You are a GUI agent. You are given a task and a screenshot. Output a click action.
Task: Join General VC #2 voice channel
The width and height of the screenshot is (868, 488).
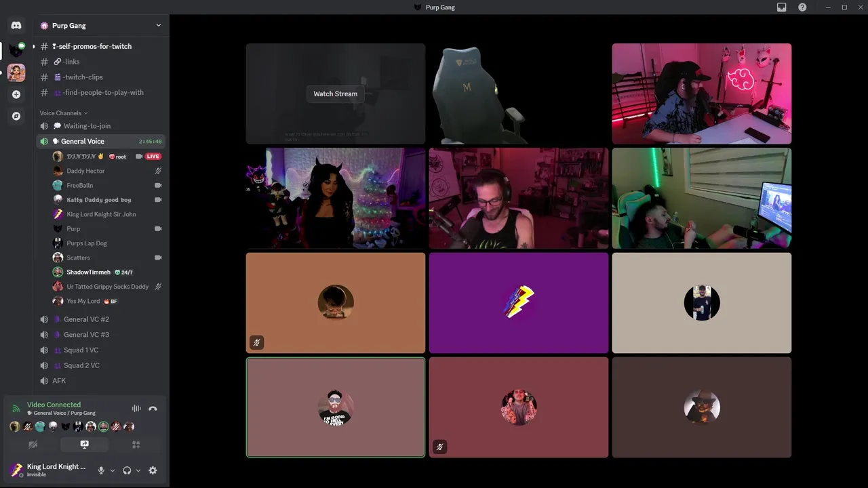[100, 319]
